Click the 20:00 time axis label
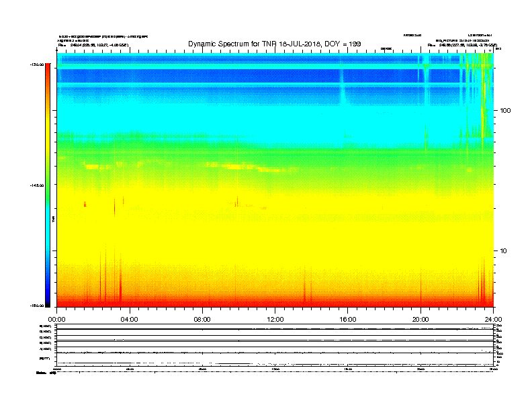This screenshot has height=411, width=532. click(420, 320)
